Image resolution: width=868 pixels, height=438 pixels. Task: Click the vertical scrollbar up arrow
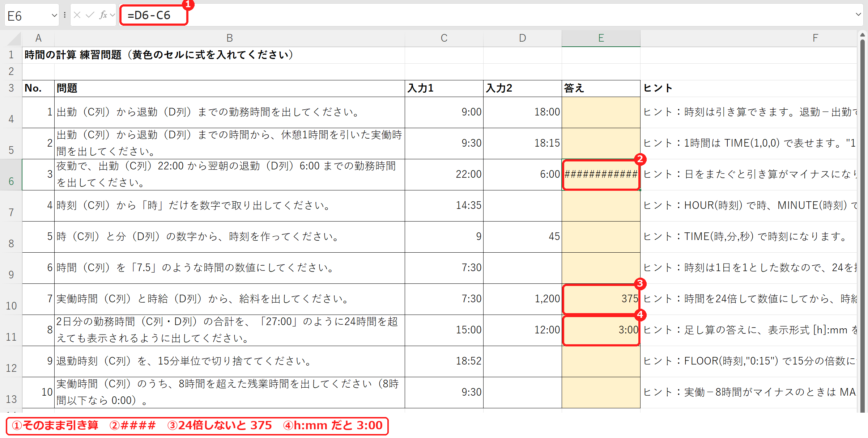(x=863, y=35)
